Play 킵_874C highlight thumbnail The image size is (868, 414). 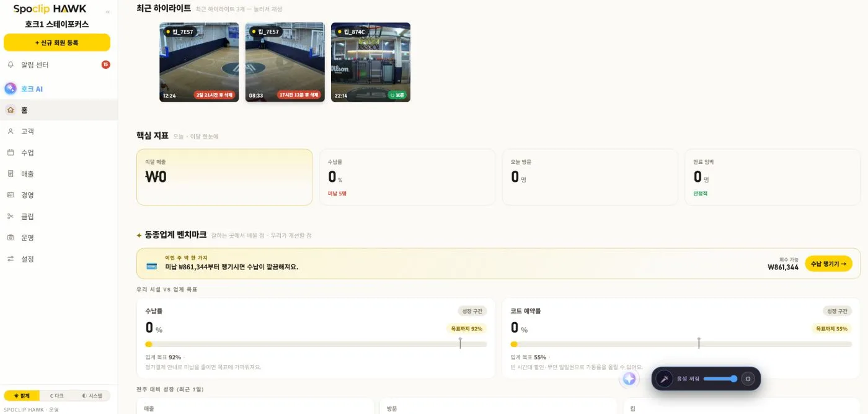371,62
